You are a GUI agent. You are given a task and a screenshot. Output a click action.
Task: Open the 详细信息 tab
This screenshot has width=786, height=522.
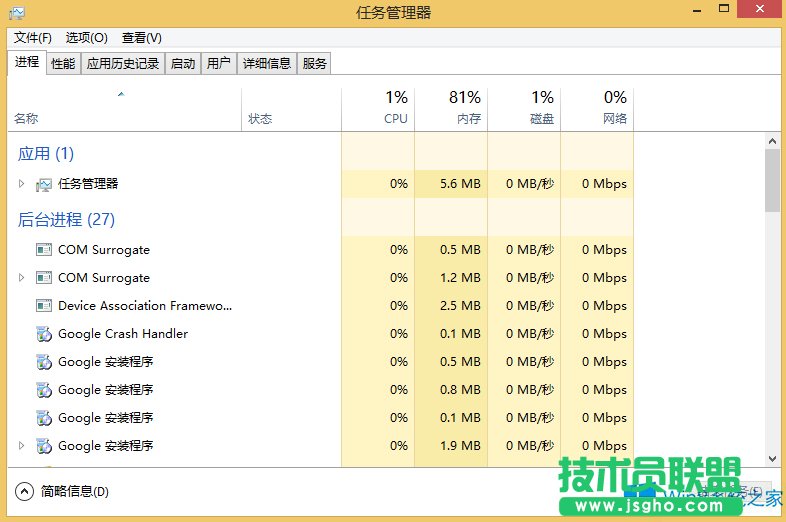tap(267, 63)
